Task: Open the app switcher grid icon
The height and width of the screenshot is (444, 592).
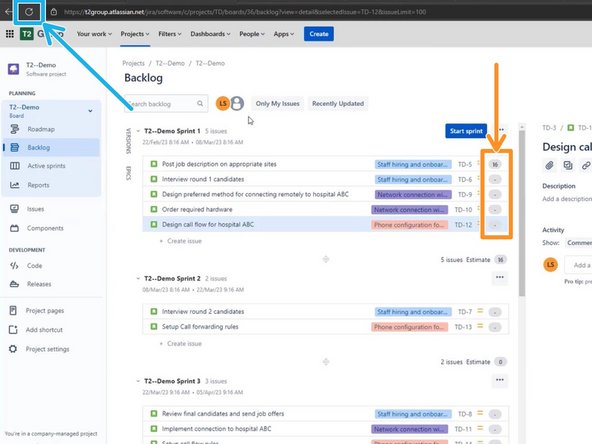Action: click(10, 34)
